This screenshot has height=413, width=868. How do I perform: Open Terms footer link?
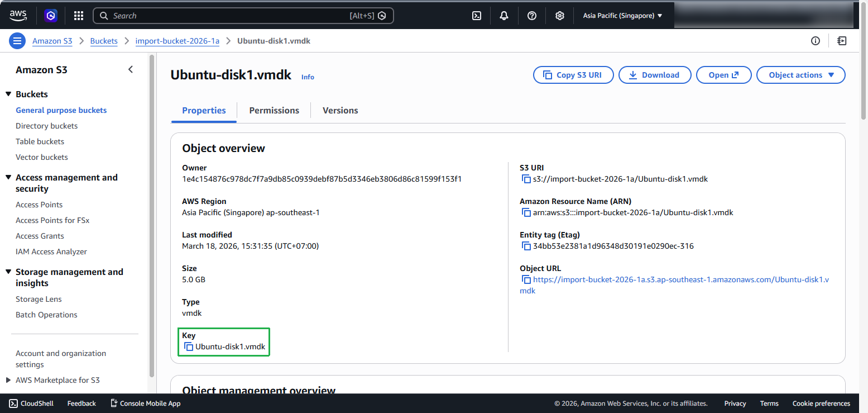click(769, 403)
